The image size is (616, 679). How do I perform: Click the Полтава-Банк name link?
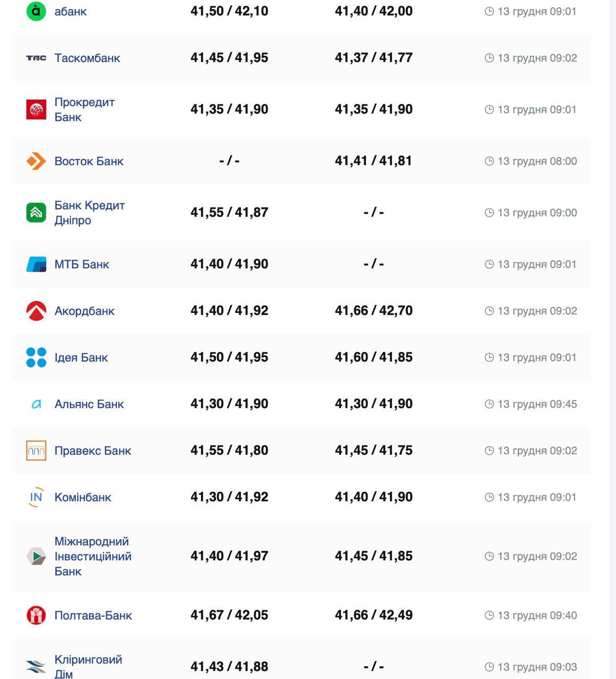click(x=93, y=615)
